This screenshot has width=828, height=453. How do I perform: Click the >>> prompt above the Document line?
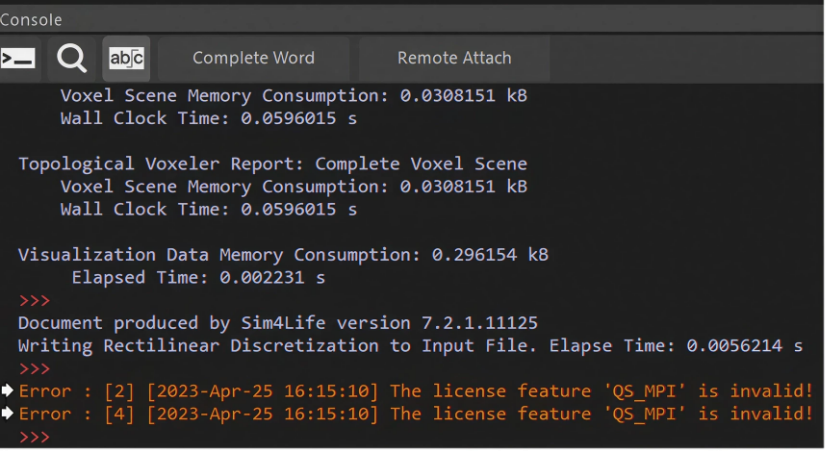(x=34, y=300)
